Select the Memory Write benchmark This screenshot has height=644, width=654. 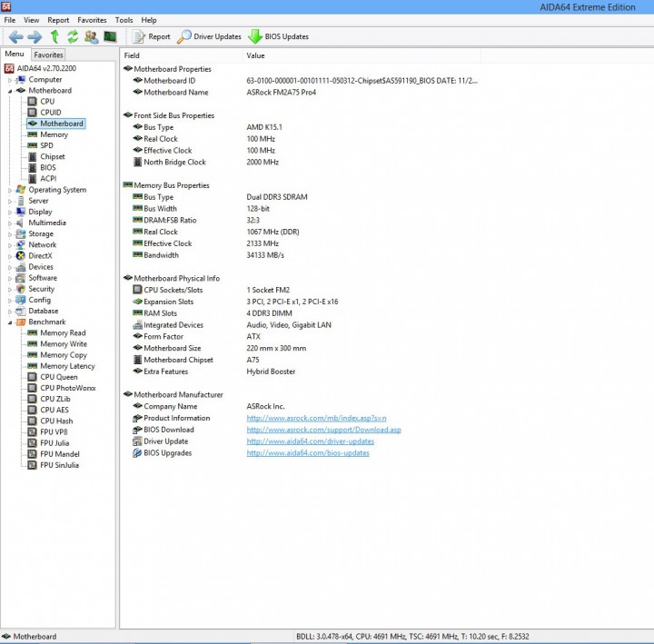pyautogui.click(x=64, y=344)
